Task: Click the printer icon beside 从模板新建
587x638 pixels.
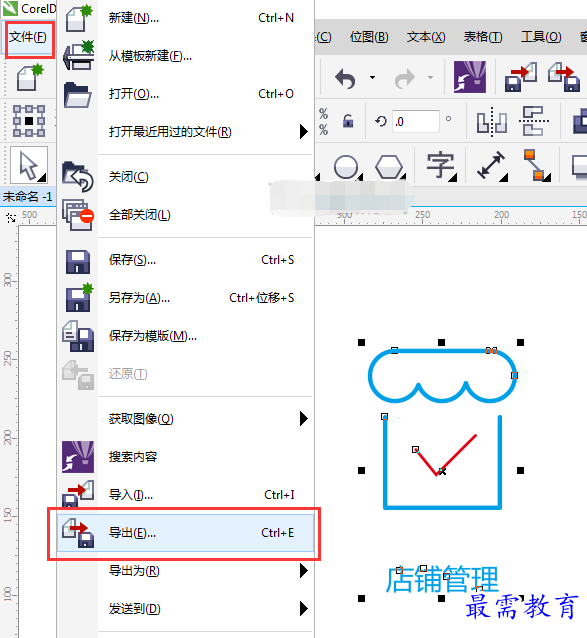Action: coord(79,55)
